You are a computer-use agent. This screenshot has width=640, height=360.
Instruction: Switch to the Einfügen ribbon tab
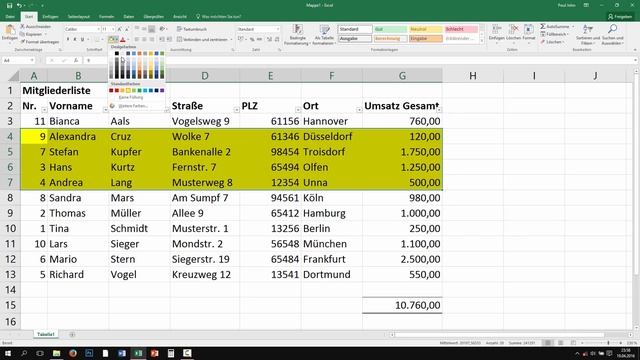click(x=50, y=17)
